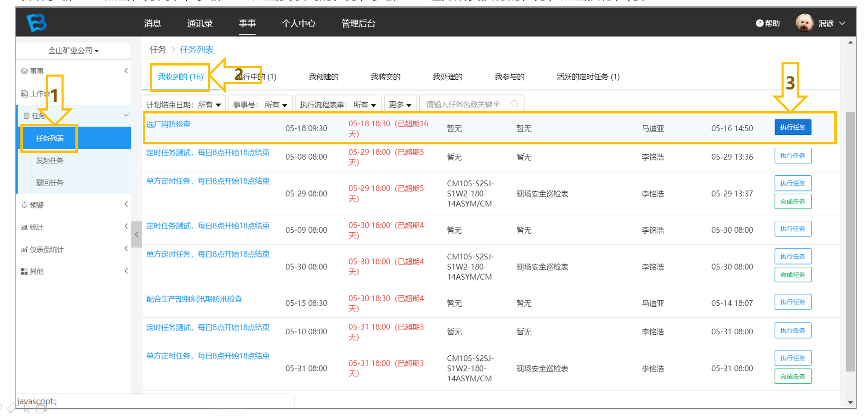Open the 消息 menu
Image resolution: width=868 pixels, height=416 pixels.
click(x=153, y=23)
